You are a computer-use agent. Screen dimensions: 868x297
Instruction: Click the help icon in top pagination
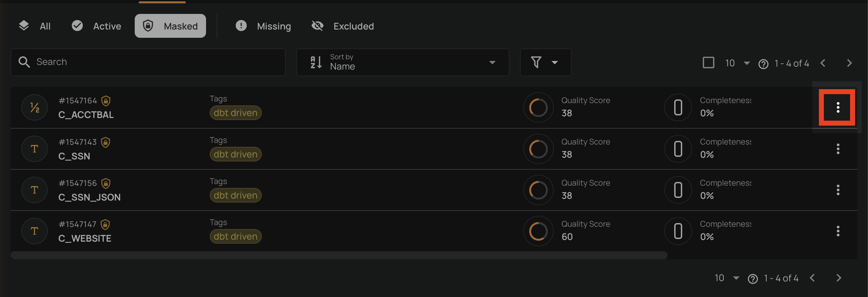pos(763,64)
